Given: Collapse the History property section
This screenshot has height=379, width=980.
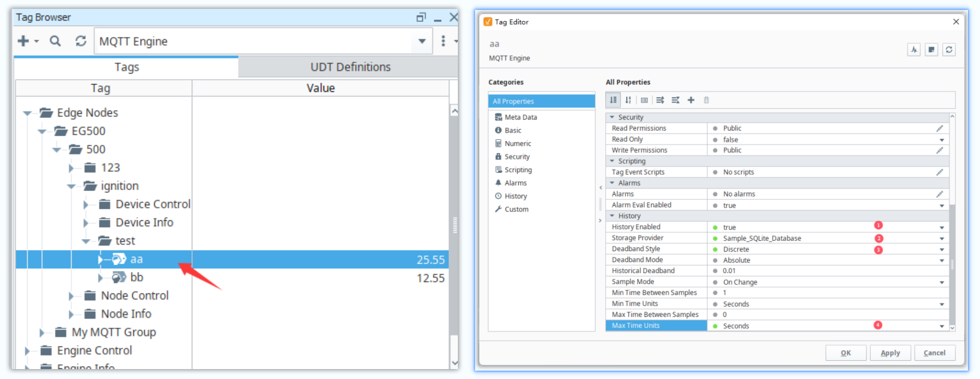Looking at the screenshot, I should [612, 216].
